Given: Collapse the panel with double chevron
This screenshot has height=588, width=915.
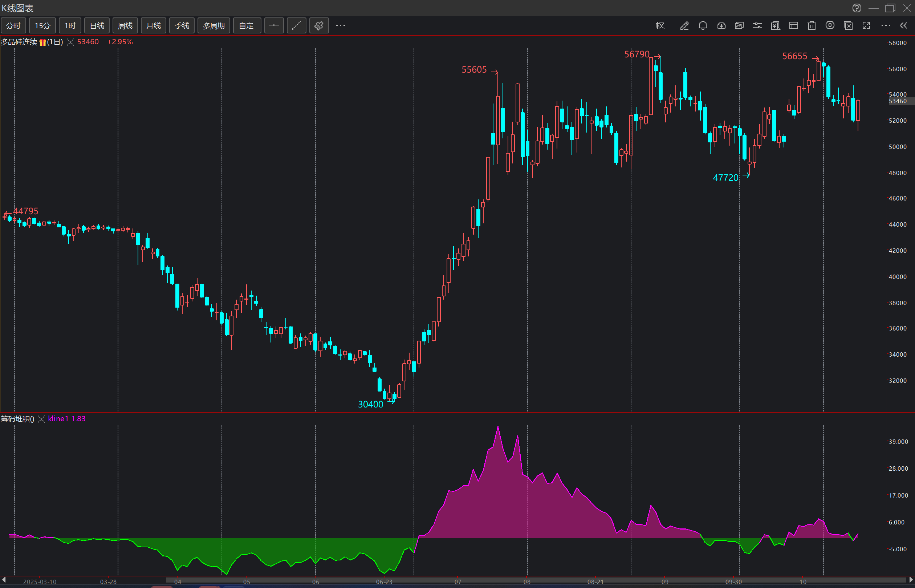Looking at the screenshot, I should coord(903,25).
